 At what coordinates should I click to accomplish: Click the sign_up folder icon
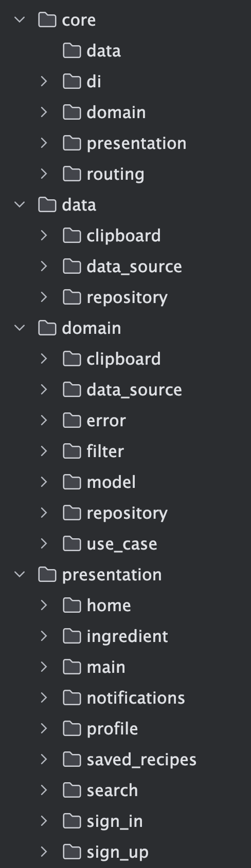coord(72,852)
